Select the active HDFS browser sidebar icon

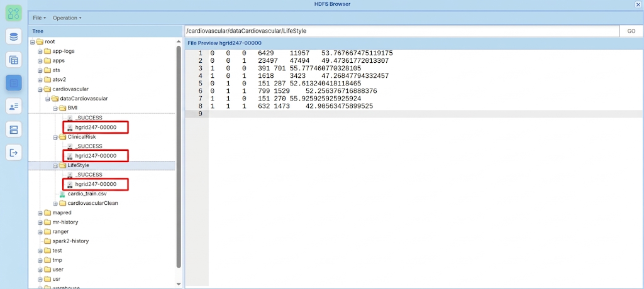tap(14, 83)
